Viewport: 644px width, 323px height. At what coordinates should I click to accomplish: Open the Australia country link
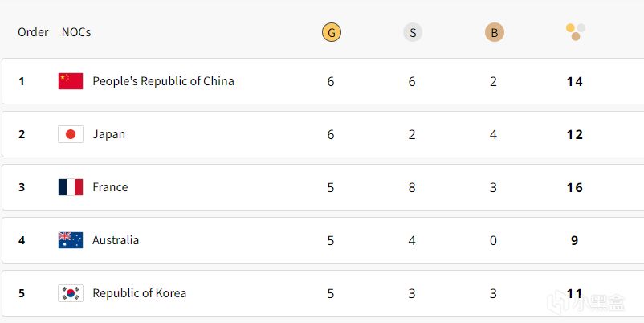pyautogui.click(x=116, y=240)
